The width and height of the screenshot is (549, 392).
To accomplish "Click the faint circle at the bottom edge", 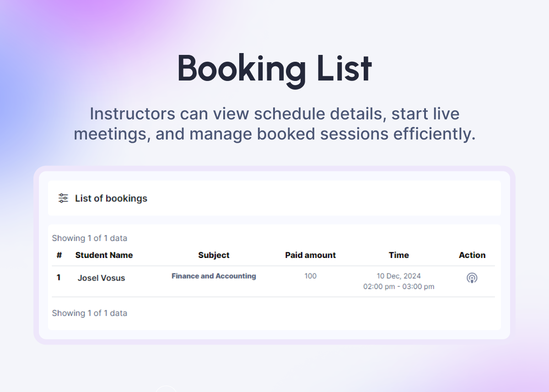I will [x=166, y=389].
